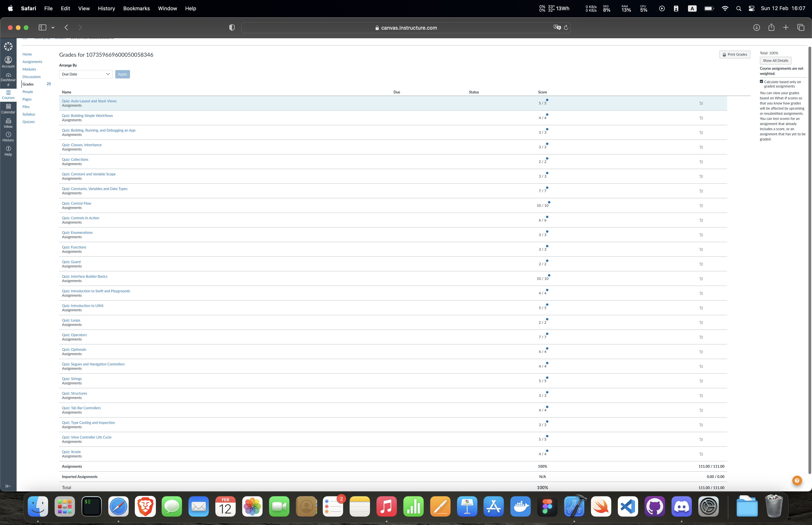Click submission details icon for Quiz: Guard
This screenshot has width=812, height=525.
click(x=701, y=264)
